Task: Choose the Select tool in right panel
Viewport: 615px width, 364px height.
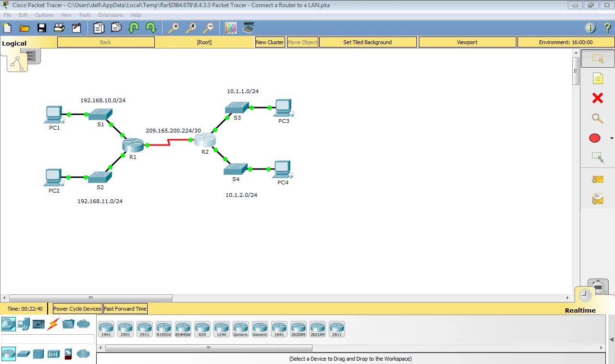Action: (598, 58)
